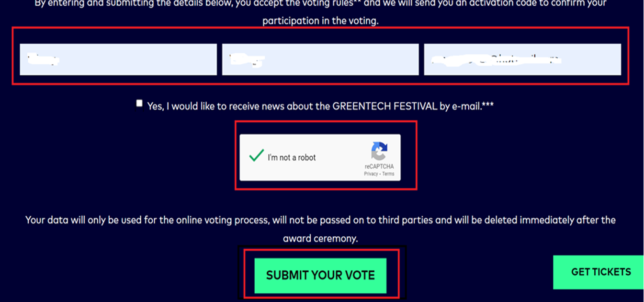The image size is (644, 302).
Task: Click the "Yes, I would like to receive news" label
Action: 220,106
